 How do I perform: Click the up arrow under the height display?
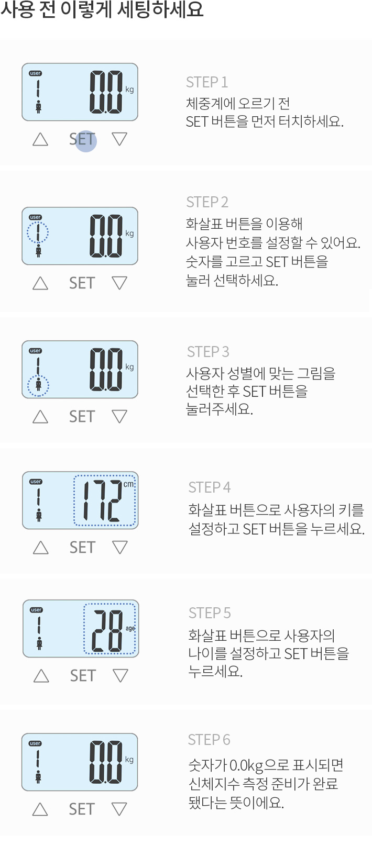[x=41, y=548]
